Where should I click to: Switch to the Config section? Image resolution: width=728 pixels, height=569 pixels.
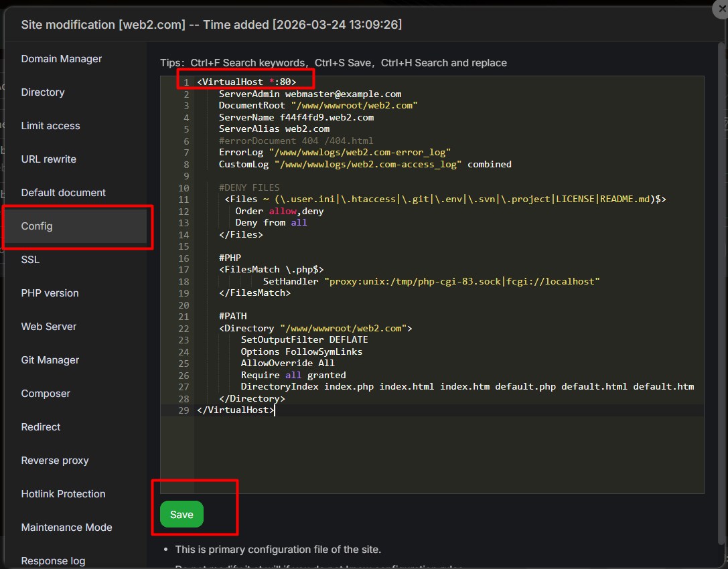37,226
